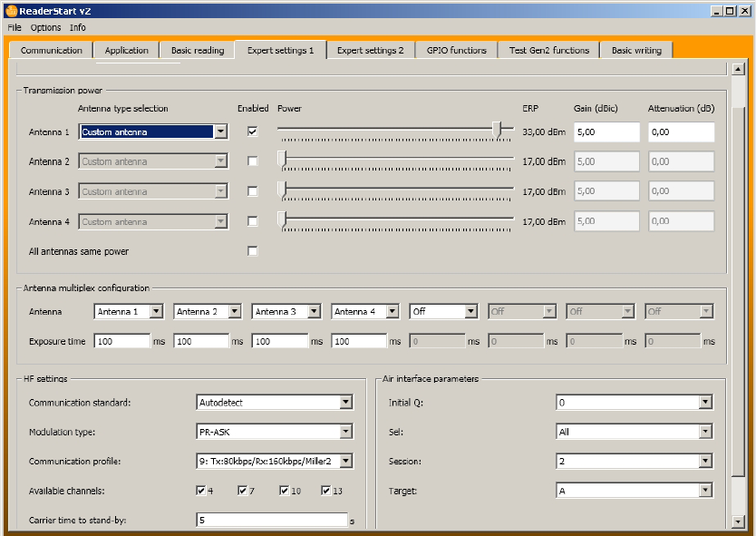Click the Carrier time to stand-by field
This screenshot has width=756, height=536.
272,521
